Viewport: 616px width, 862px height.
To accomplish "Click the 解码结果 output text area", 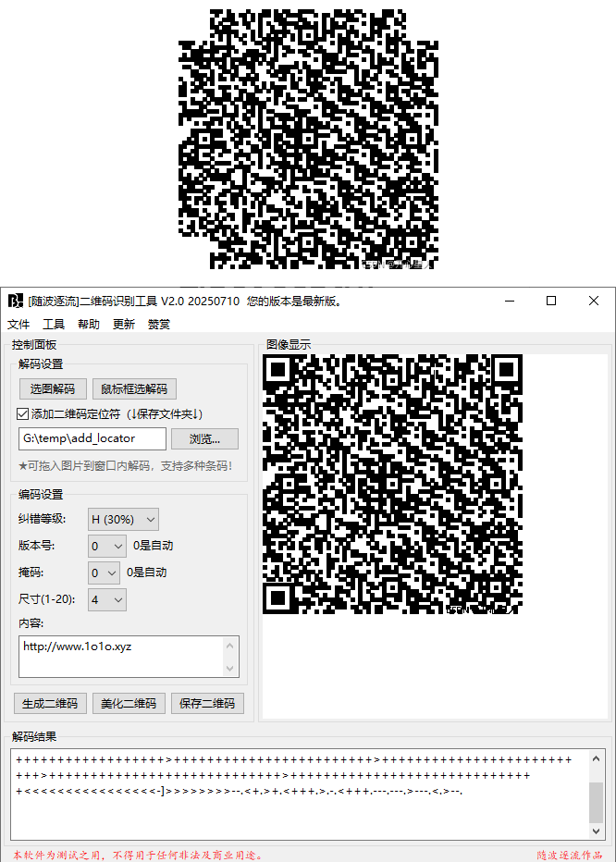I will click(x=300, y=794).
